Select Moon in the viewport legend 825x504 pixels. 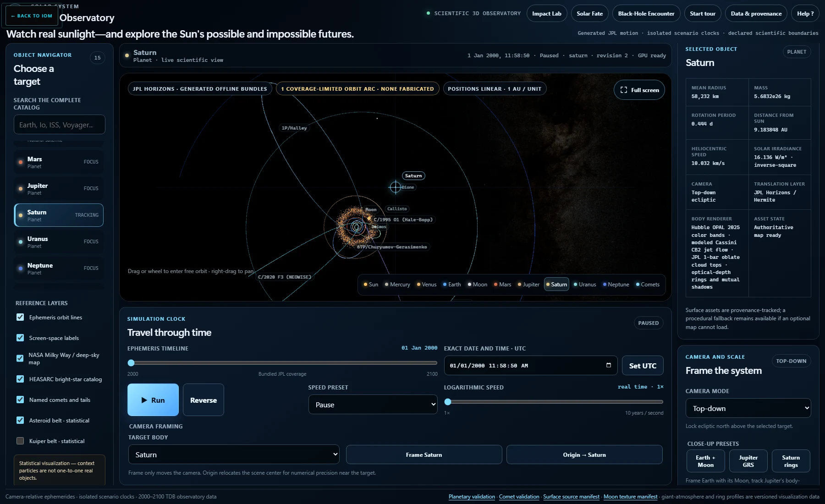477,285
